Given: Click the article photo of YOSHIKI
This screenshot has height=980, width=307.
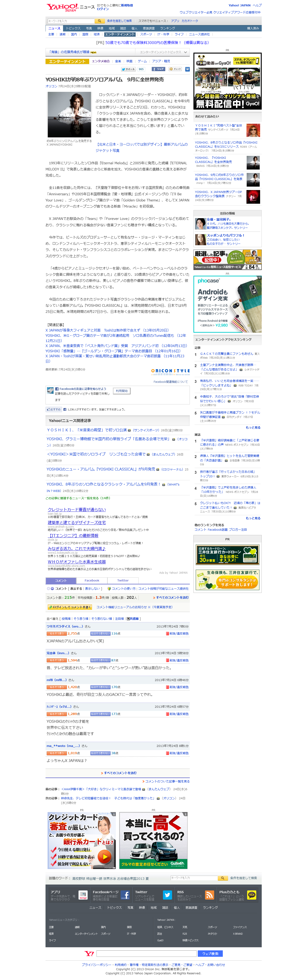Looking at the screenshot, I should pos(70,115).
